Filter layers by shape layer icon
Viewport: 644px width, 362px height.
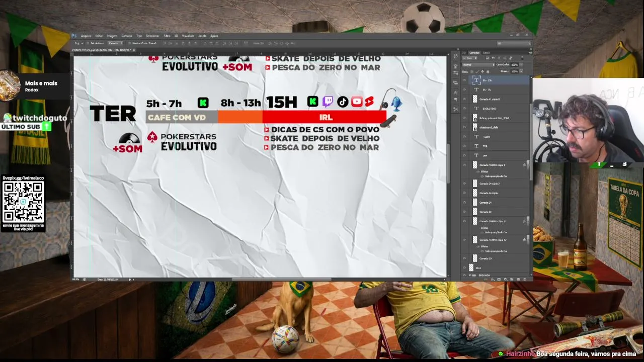(x=504, y=58)
